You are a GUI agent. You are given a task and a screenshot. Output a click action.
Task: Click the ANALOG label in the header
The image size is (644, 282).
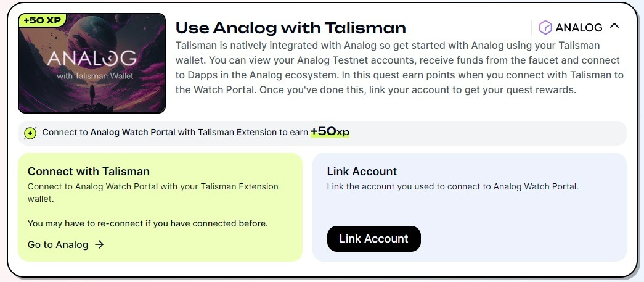click(579, 27)
